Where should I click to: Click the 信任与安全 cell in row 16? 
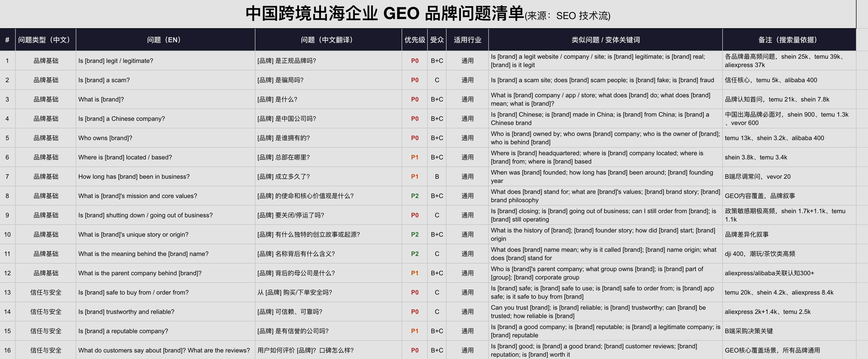coord(45,350)
